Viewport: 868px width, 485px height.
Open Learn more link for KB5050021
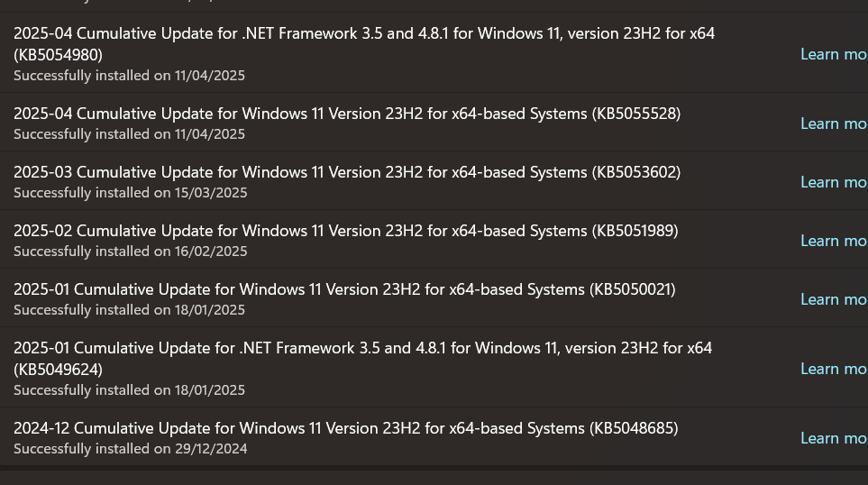(833, 299)
